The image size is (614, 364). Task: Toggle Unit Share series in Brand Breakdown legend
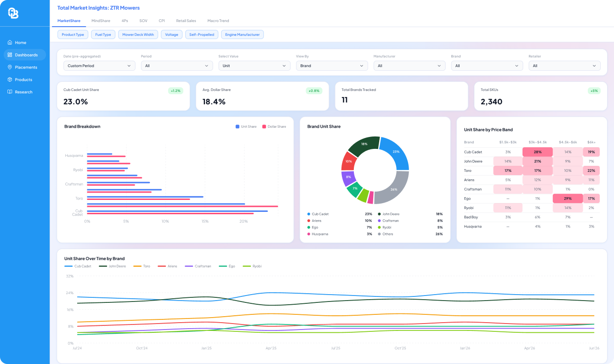coord(246,126)
